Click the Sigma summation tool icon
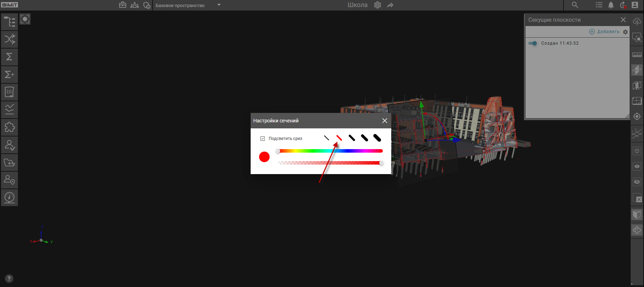This screenshot has height=287, width=644. click(9, 57)
